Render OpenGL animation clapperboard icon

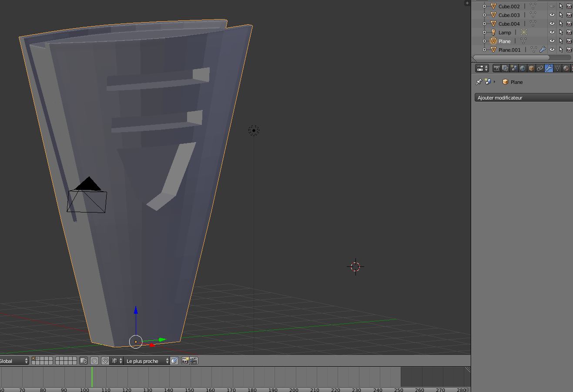[x=194, y=361]
